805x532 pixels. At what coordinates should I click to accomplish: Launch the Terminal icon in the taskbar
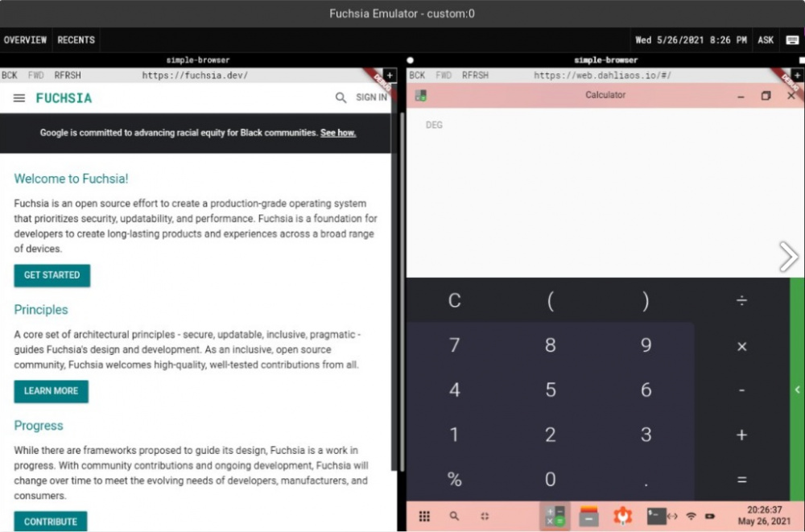pos(655,516)
